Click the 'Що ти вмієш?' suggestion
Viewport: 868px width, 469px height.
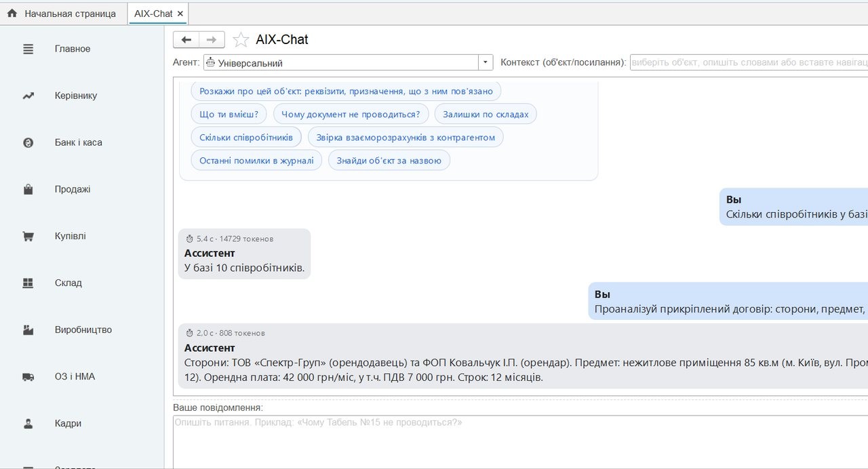click(229, 114)
